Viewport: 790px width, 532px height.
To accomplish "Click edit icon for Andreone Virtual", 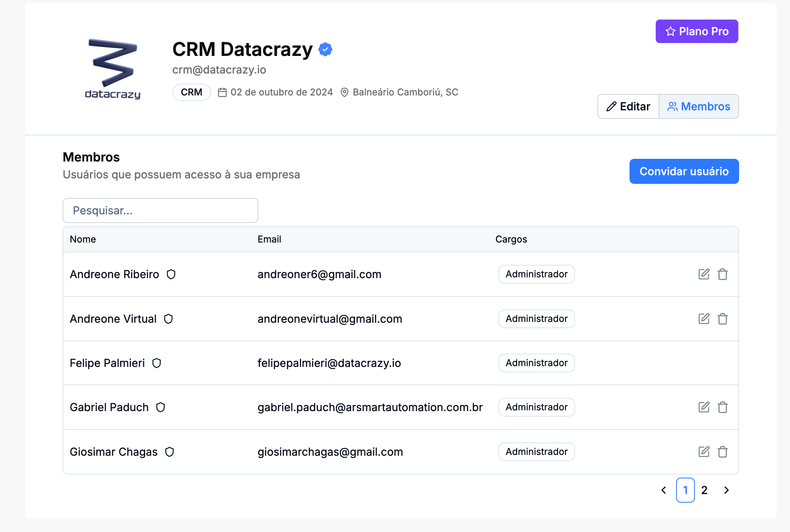I will click(703, 319).
